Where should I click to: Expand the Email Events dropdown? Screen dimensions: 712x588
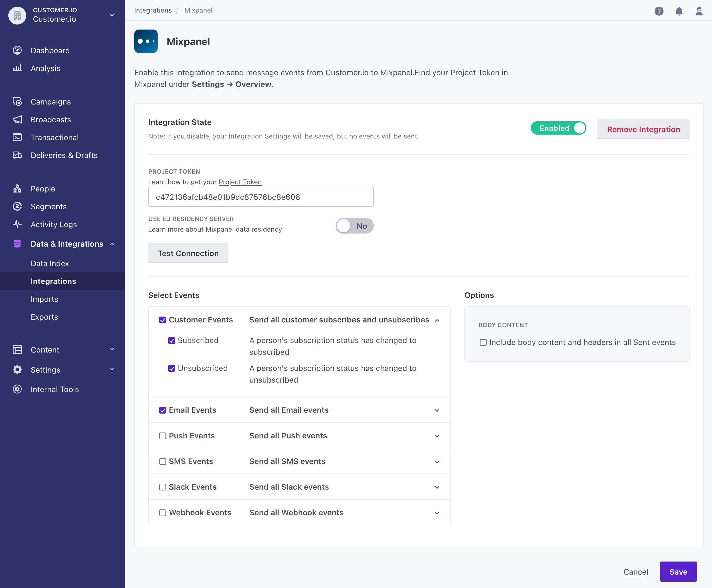click(x=438, y=410)
